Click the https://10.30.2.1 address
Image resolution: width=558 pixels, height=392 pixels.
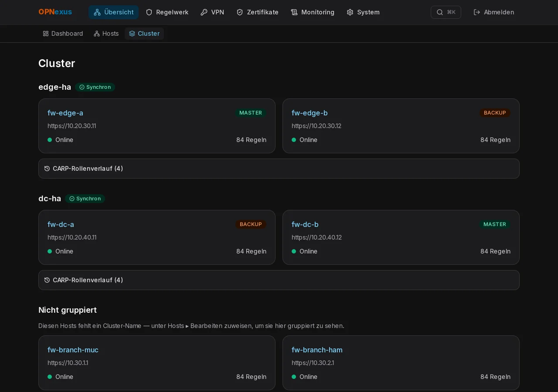click(313, 363)
